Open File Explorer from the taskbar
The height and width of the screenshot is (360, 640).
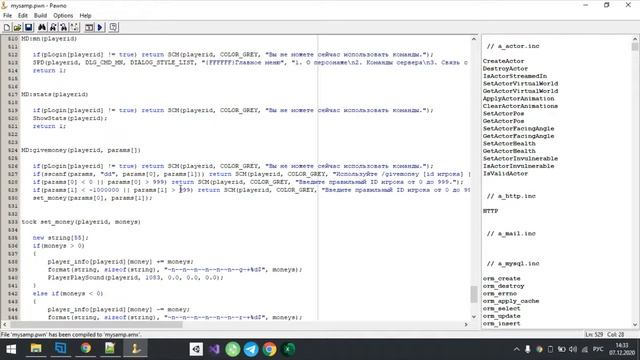pos(36,349)
